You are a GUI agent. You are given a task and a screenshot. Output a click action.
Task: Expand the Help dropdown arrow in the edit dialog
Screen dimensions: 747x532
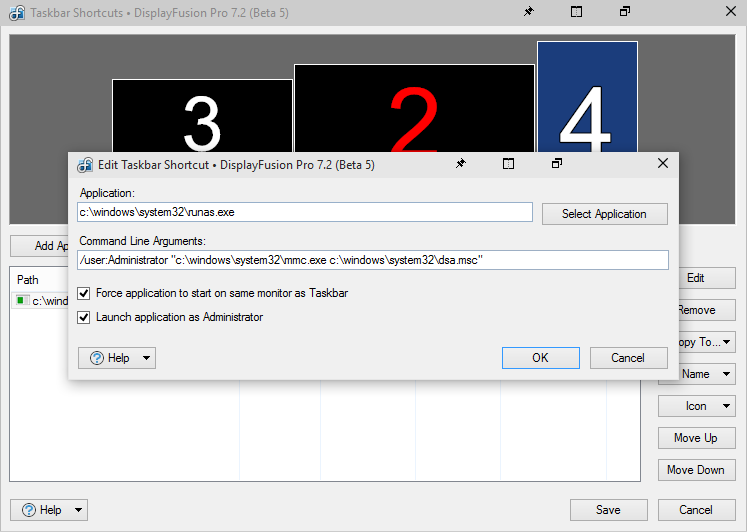146,358
